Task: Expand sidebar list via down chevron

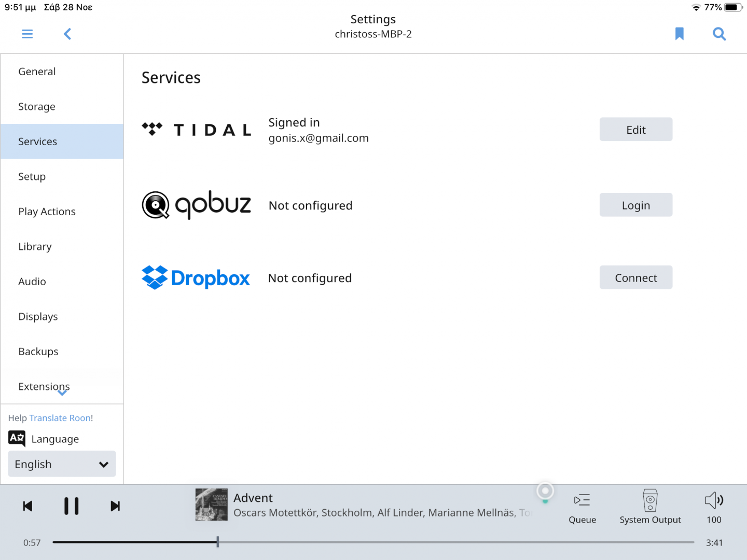Action: click(x=62, y=393)
